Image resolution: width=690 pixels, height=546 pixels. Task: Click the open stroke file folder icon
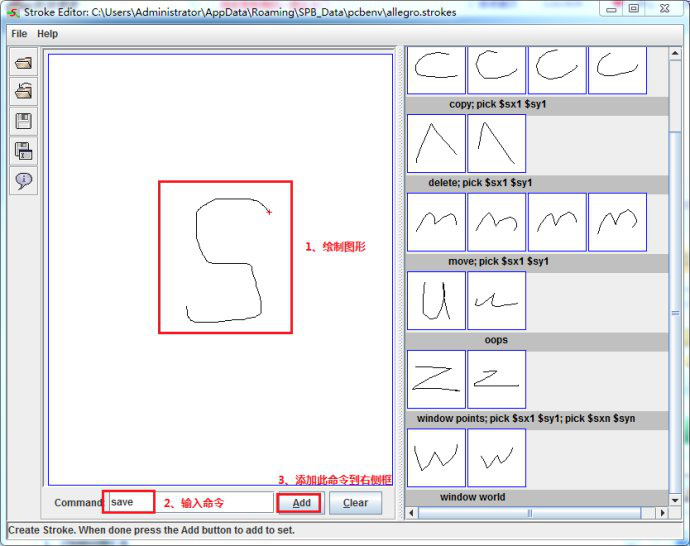(x=23, y=62)
